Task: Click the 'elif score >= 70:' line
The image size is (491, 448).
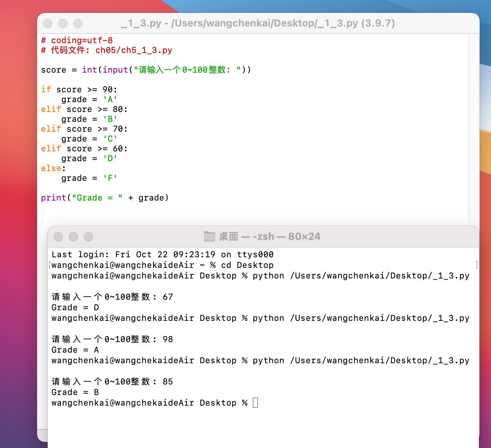Action: 84,129
